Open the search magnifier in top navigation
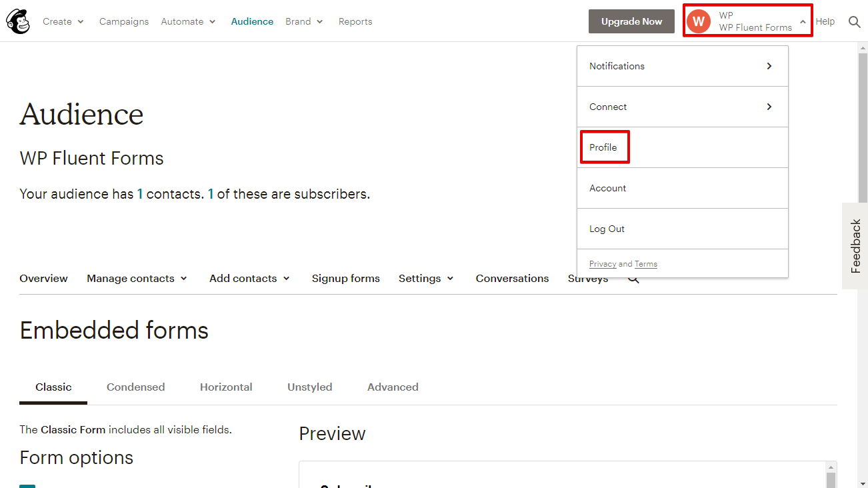Viewport: 868px width, 488px height. (855, 21)
